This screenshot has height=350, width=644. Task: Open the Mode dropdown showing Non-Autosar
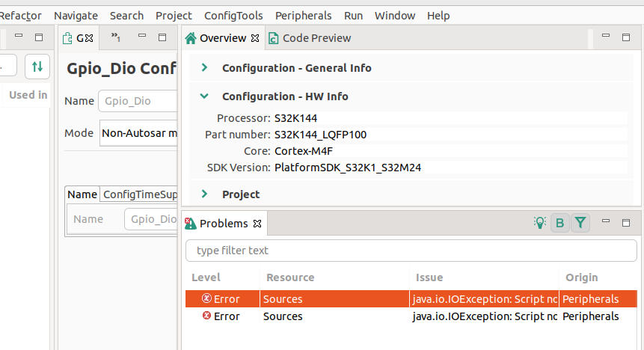139,134
